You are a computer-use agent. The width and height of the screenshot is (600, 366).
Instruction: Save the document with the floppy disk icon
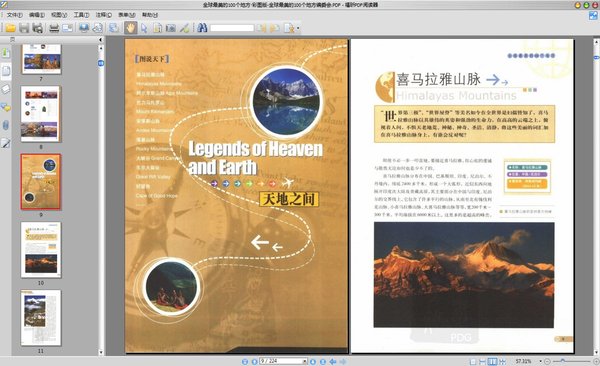click(24, 28)
